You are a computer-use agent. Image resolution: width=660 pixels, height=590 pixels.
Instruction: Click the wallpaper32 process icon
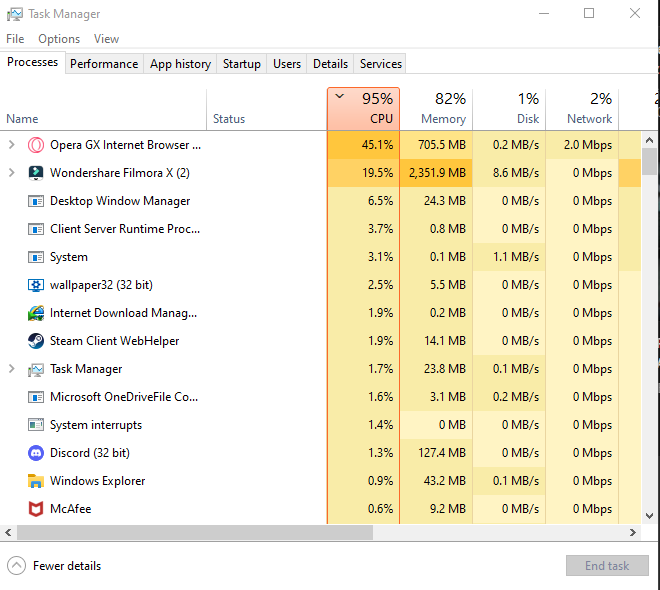36,285
